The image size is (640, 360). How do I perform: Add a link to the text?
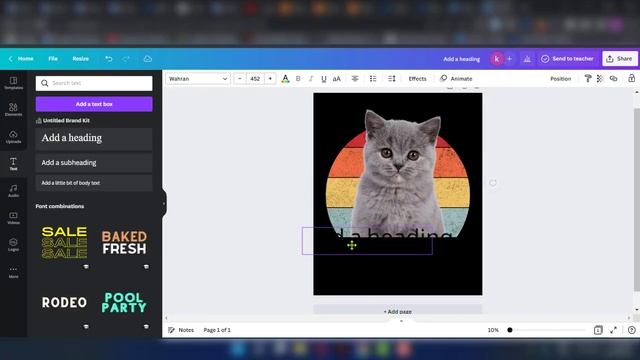[x=613, y=78]
